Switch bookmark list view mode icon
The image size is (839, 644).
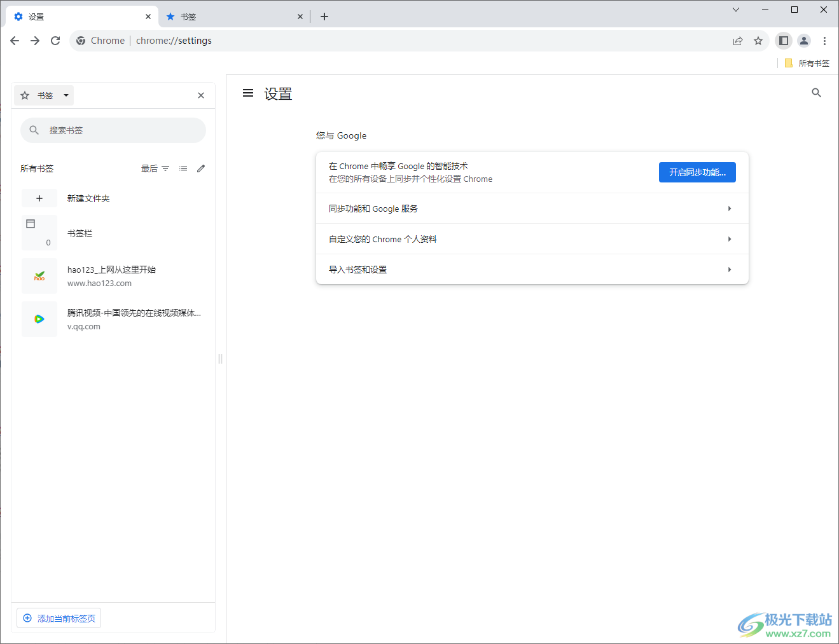[x=183, y=168]
